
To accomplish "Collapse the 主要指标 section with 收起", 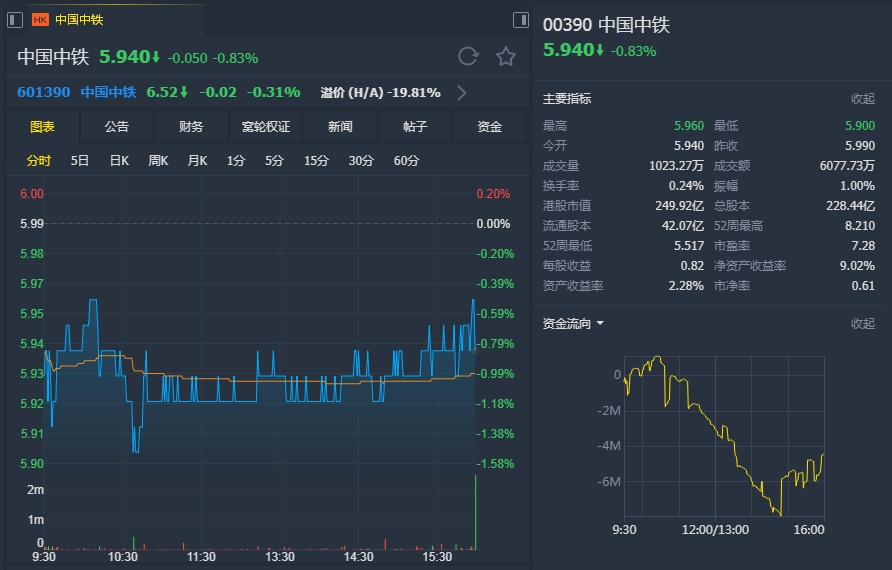I will (862, 99).
